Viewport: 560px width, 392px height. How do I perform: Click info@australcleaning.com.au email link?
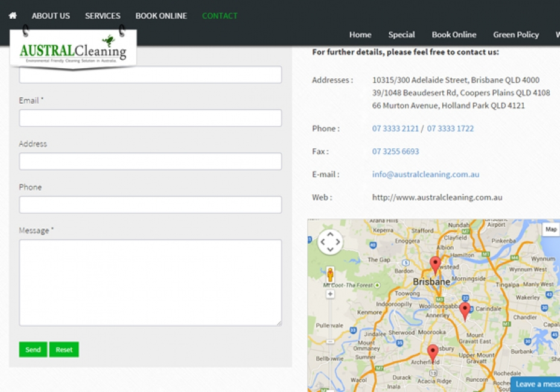tap(425, 174)
